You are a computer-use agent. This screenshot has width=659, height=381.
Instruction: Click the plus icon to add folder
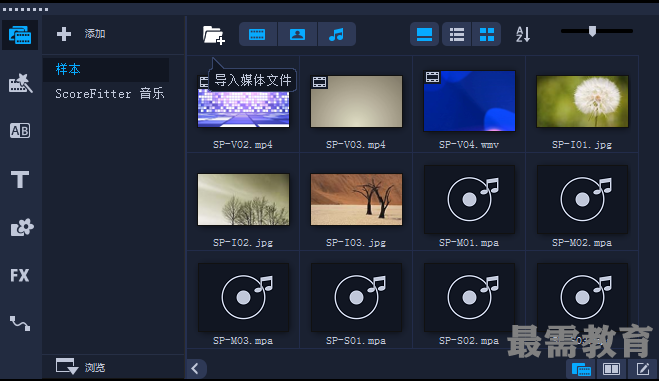(64, 34)
